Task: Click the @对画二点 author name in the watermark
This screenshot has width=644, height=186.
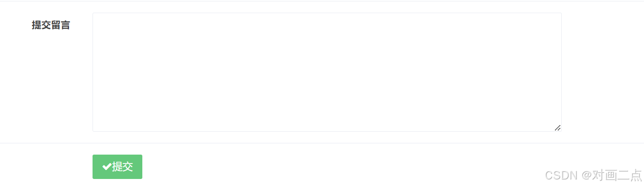Action: click(x=611, y=175)
